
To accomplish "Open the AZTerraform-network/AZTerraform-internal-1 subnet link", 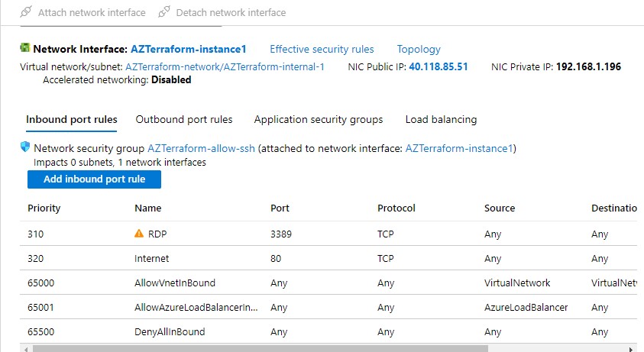I will (225, 67).
